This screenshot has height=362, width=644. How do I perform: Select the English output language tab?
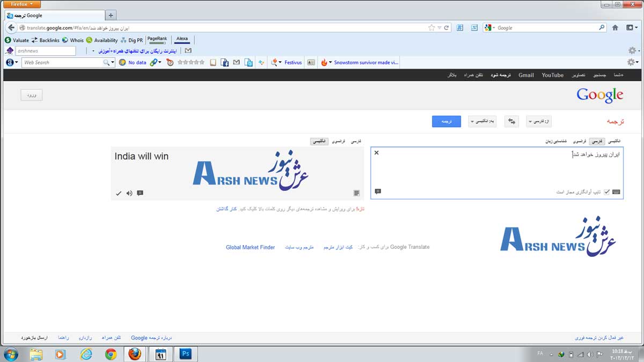(x=318, y=141)
